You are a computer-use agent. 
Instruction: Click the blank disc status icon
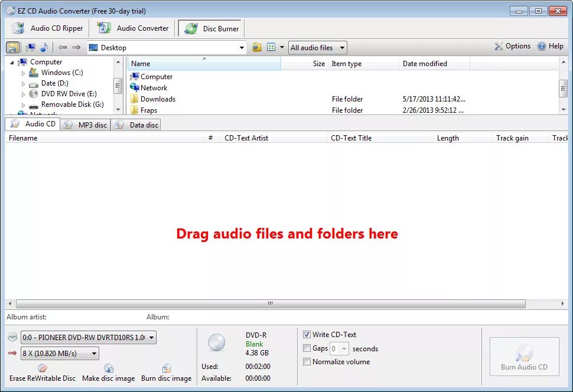(217, 342)
